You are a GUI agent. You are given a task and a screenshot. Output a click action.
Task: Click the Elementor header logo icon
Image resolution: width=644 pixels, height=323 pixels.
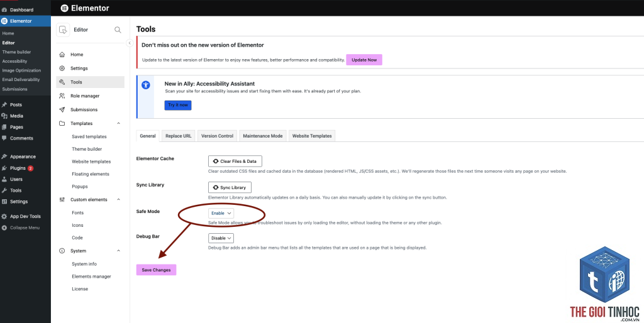coord(64,8)
